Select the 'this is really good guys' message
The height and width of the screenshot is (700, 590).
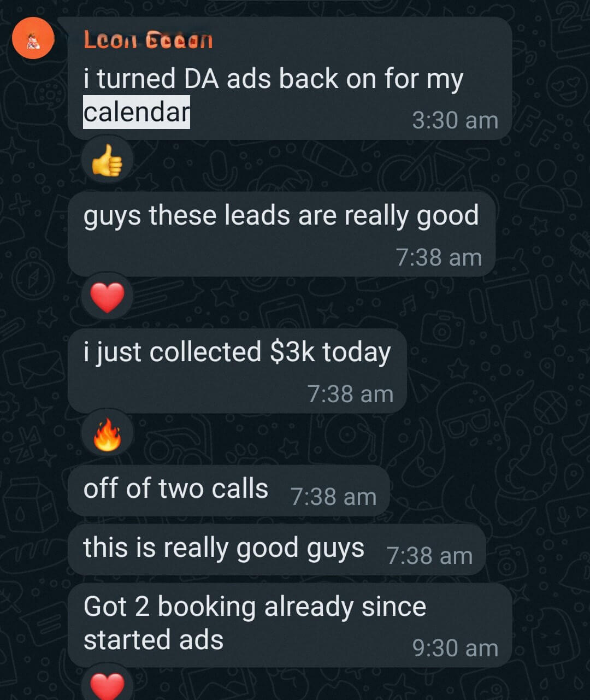click(223, 548)
